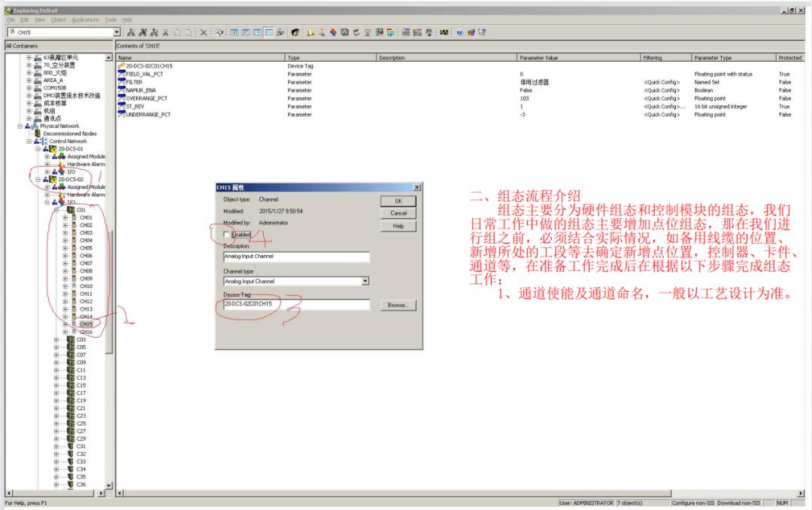Click the Delete (X) toolbar icon
Image resolution: width=812 pixels, height=510 pixels.
(204, 33)
